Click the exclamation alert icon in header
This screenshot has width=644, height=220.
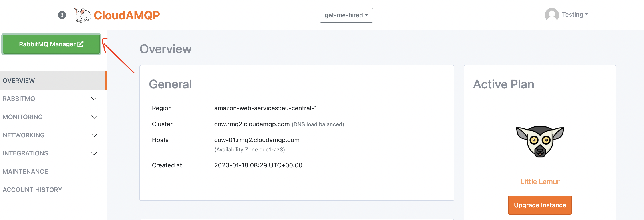click(62, 15)
